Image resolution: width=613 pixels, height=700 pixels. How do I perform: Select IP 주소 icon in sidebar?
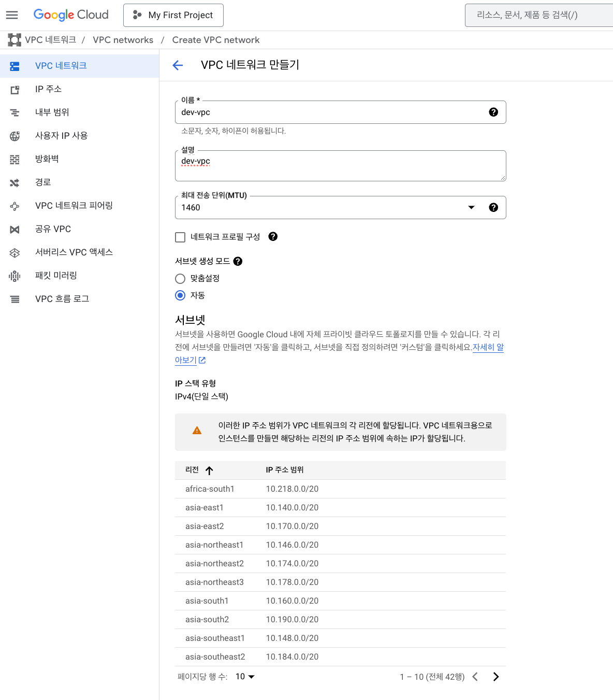tap(14, 89)
